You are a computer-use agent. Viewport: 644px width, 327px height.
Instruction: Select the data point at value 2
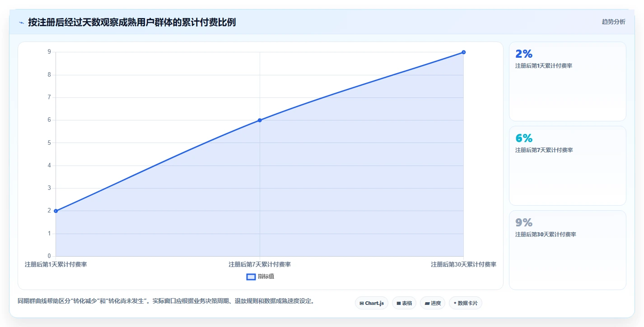[56, 211]
